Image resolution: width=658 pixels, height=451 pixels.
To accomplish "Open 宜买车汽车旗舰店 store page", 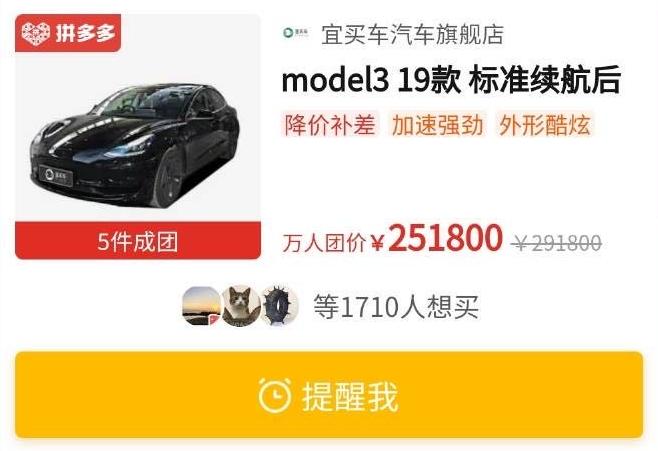I will [413, 34].
